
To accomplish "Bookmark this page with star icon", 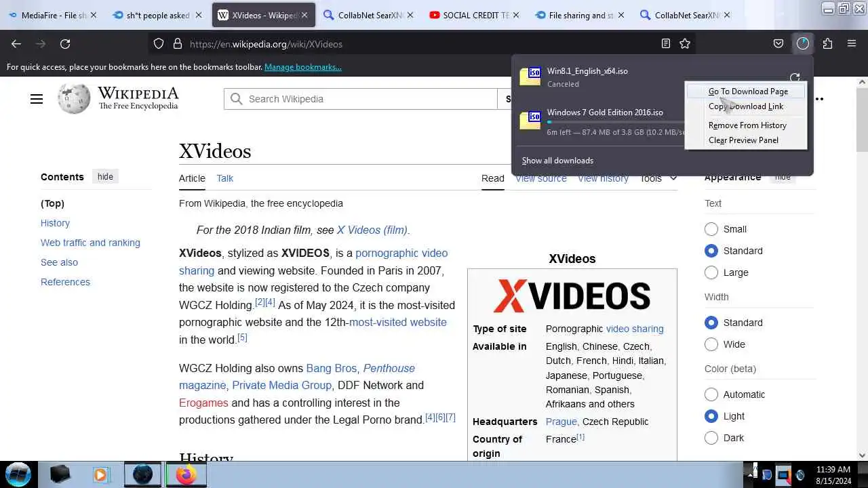I will [x=685, y=43].
